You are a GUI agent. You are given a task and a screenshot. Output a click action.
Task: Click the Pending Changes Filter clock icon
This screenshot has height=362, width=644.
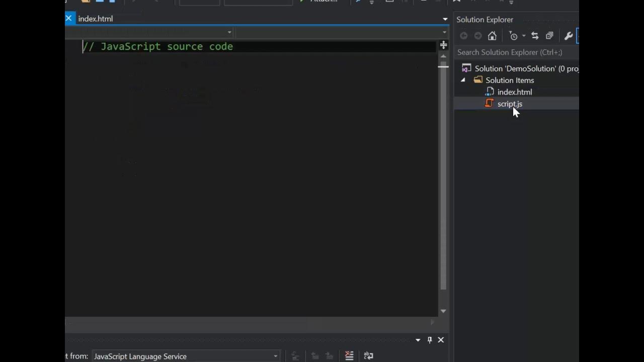coord(513,36)
